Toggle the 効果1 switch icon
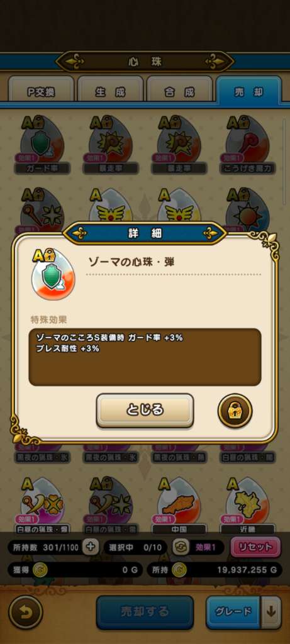The height and width of the screenshot is (644, 290). (x=181, y=547)
